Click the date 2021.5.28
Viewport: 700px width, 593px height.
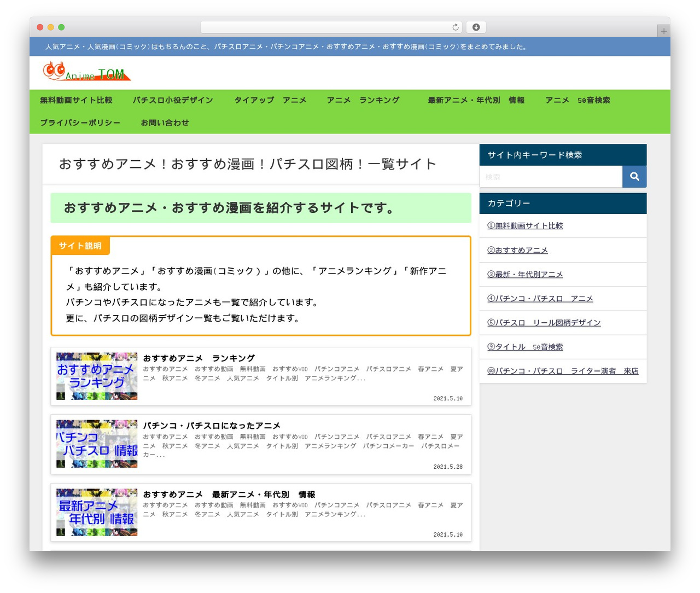pos(448,467)
